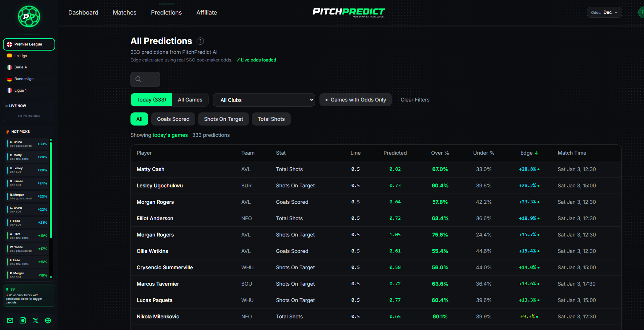This screenshot has height=330, width=644.
Task: Toggle Games with Odds Only filter
Action: pos(355,100)
